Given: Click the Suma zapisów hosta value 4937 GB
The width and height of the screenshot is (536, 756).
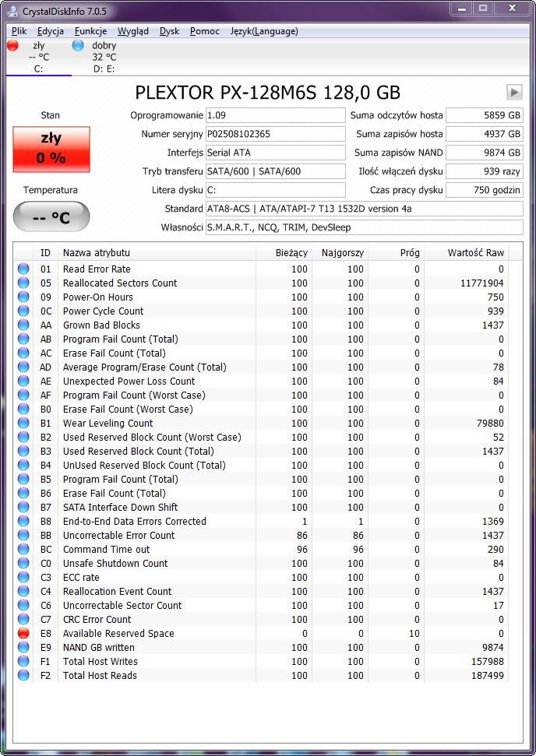Looking at the screenshot, I should [484, 134].
